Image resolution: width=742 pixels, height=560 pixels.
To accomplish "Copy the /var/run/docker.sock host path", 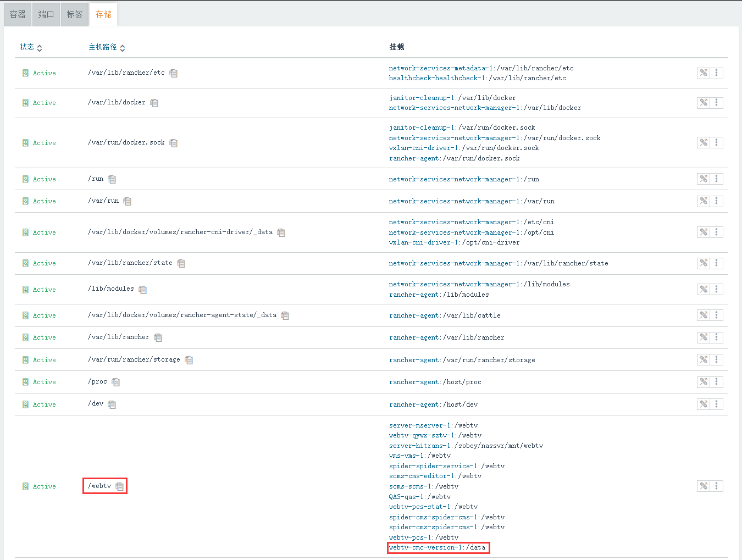I will [x=174, y=143].
